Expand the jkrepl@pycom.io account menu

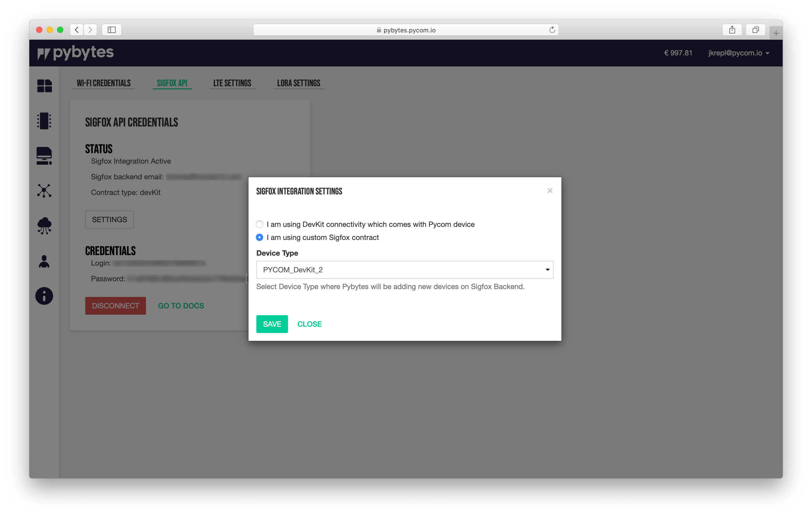click(738, 53)
